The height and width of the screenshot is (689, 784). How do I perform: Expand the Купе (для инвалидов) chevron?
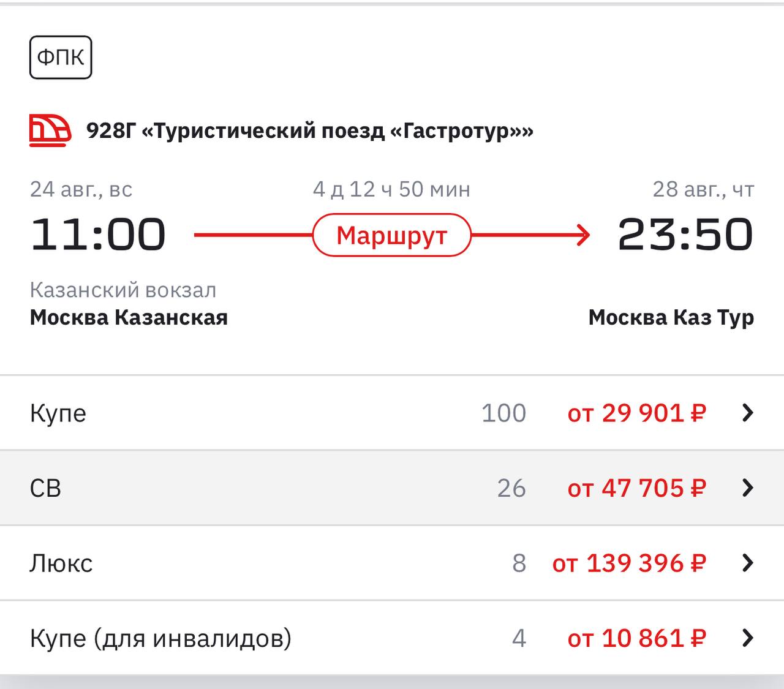pyautogui.click(x=747, y=638)
